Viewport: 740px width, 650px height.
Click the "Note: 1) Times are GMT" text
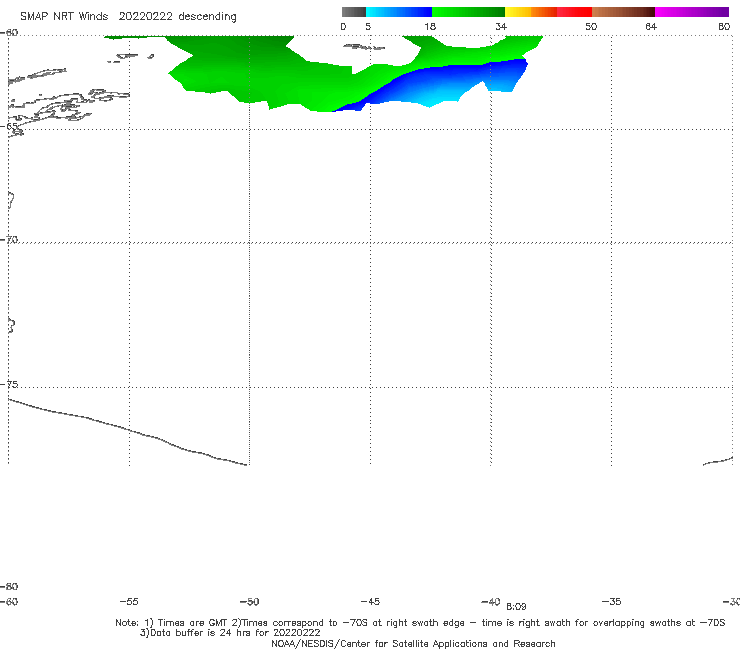tap(172, 623)
